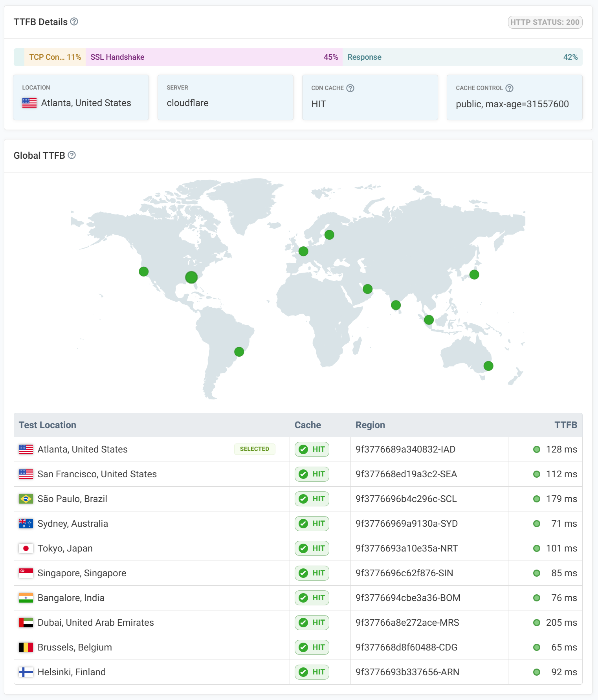Click the Brazil flag in São Paulo row
Viewport: 598px width, 700px height.
tap(26, 499)
